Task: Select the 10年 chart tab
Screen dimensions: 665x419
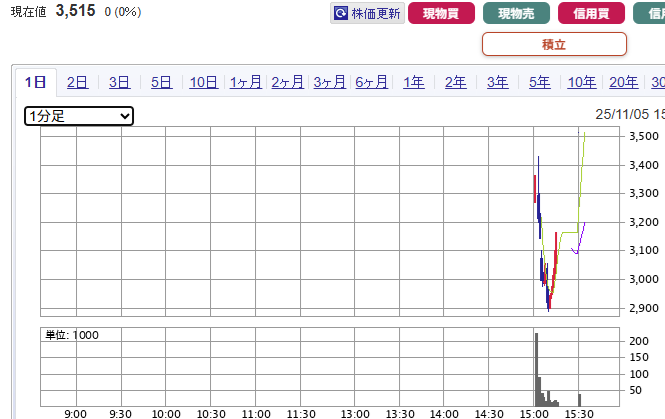Action: (581, 82)
